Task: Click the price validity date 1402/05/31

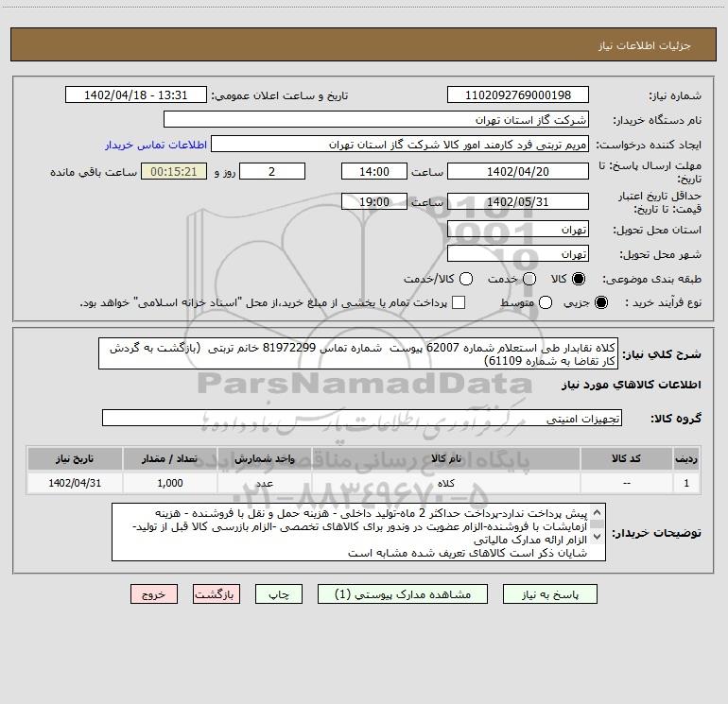Action: pos(518,201)
